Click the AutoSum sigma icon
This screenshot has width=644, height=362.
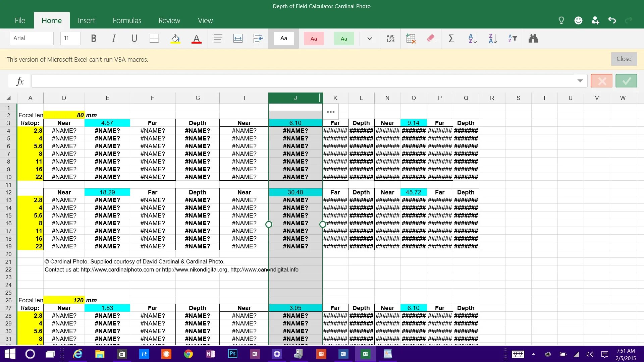(x=451, y=39)
